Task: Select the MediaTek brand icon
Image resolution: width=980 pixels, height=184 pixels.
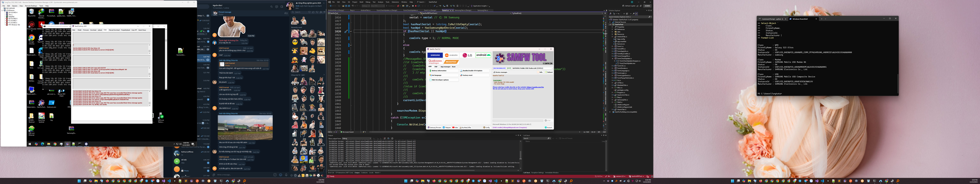Action: tap(451, 62)
